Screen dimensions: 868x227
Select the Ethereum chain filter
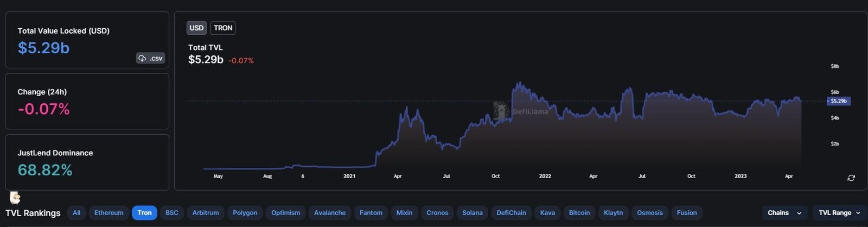pyautogui.click(x=109, y=213)
